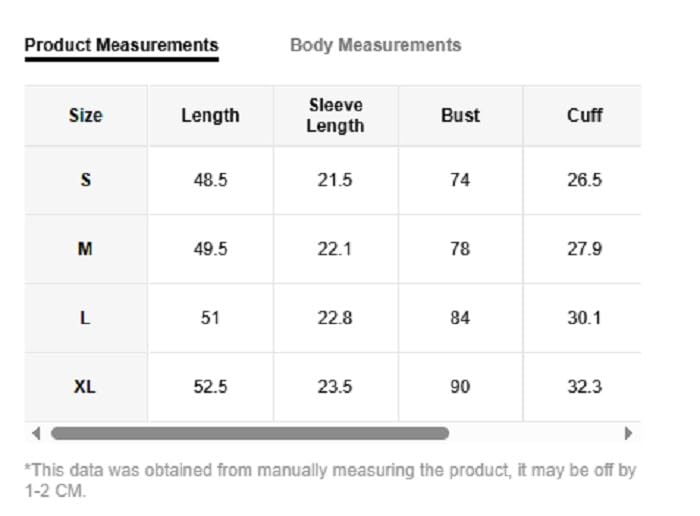
Task: Select the M size row label
Action: tap(85, 249)
